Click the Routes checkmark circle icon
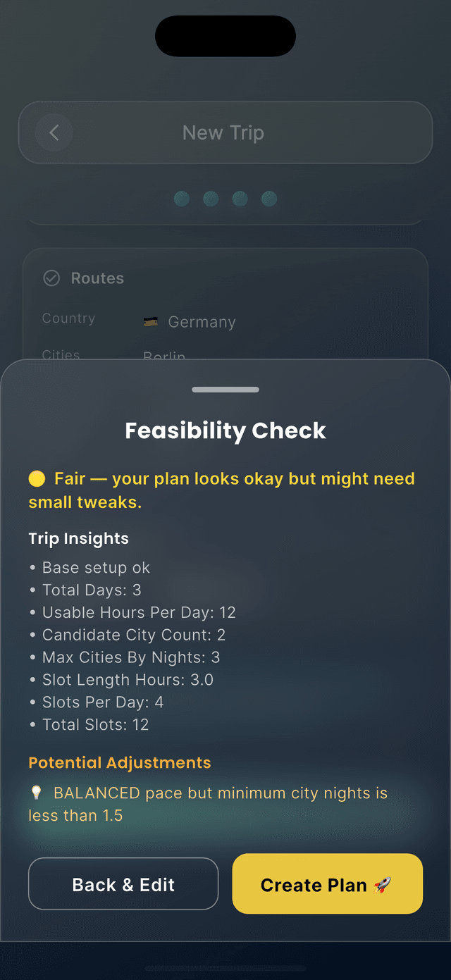This screenshot has height=980, width=451. [51, 278]
